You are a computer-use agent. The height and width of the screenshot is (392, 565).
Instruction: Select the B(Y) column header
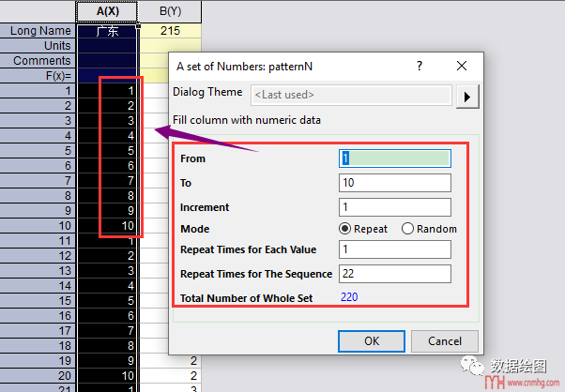click(170, 11)
